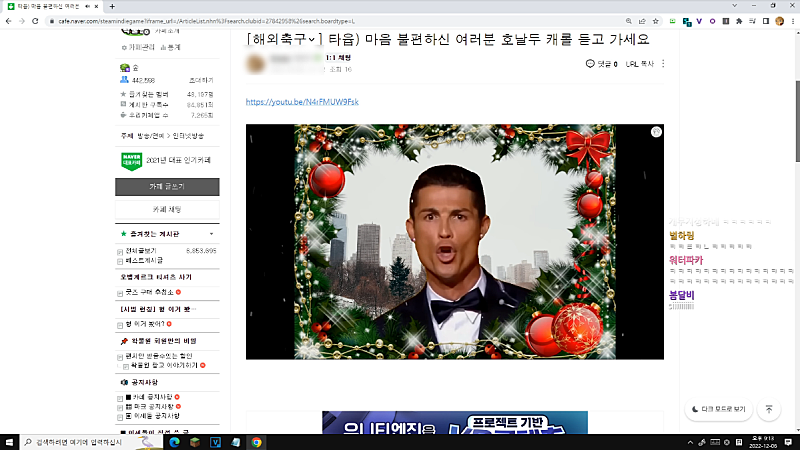This screenshot has height=450, width=800.
Task: Click URL 복사 to copy the link
Action: [640, 64]
